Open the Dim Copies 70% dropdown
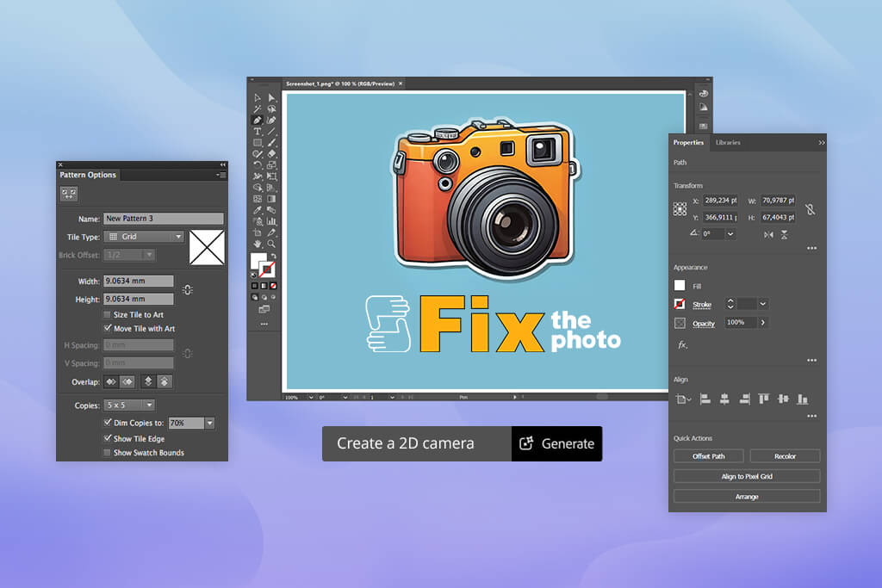The height and width of the screenshot is (588, 882). (x=209, y=423)
